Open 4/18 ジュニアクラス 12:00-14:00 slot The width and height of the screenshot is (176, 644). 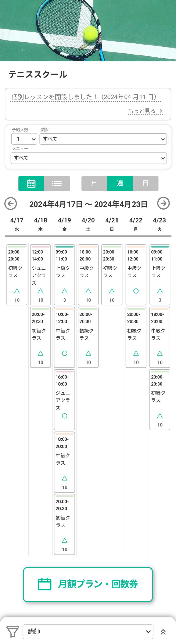tap(40, 275)
